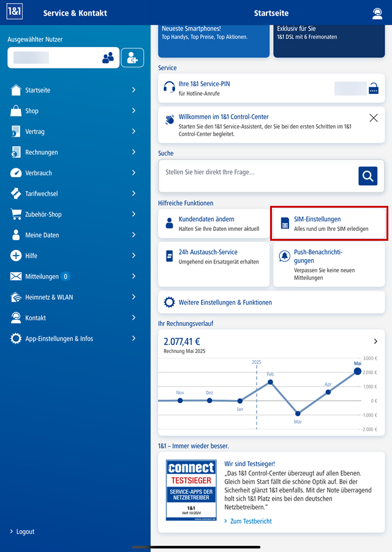The image size is (392, 552).
Task: Click the Rechnungen invoice icon
Action: tap(16, 152)
